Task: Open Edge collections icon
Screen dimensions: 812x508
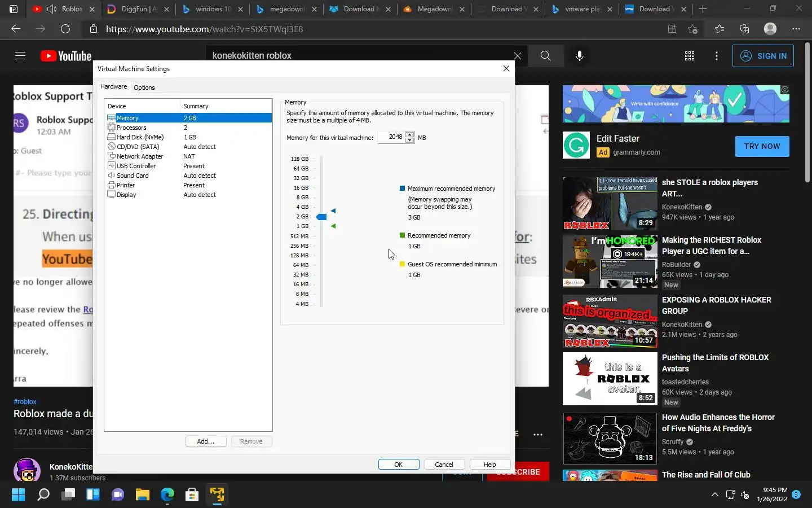Action: pyautogui.click(x=744, y=29)
